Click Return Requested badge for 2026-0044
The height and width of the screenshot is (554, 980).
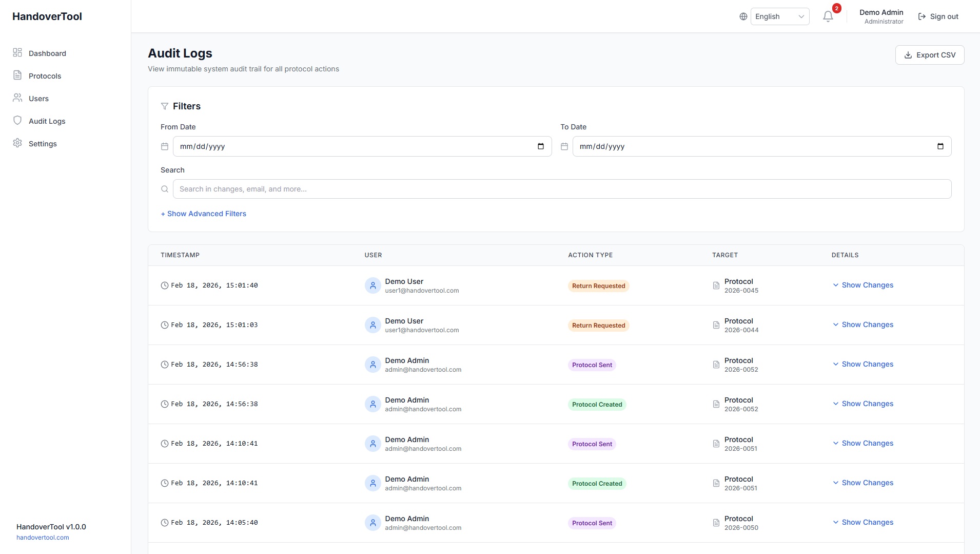(598, 326)
